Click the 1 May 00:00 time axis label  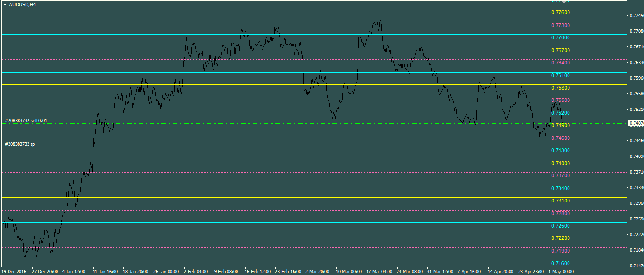point(561,272)
